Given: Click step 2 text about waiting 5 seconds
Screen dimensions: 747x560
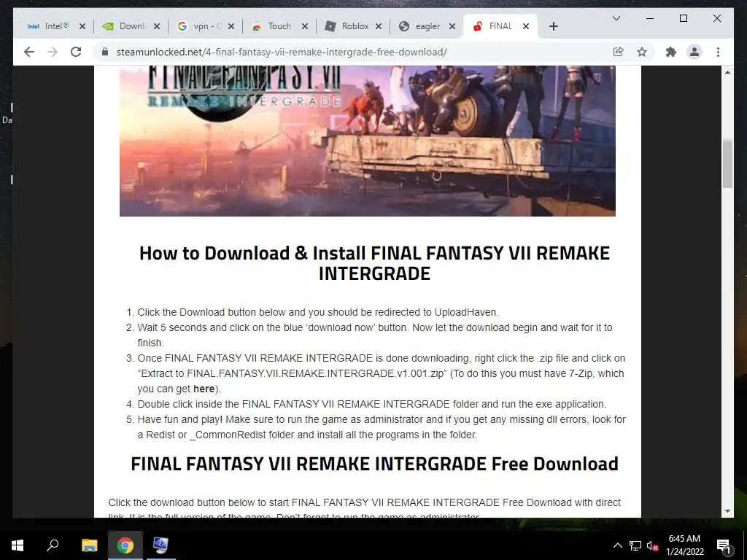Looking at the screenshot, I should (375, 335).
